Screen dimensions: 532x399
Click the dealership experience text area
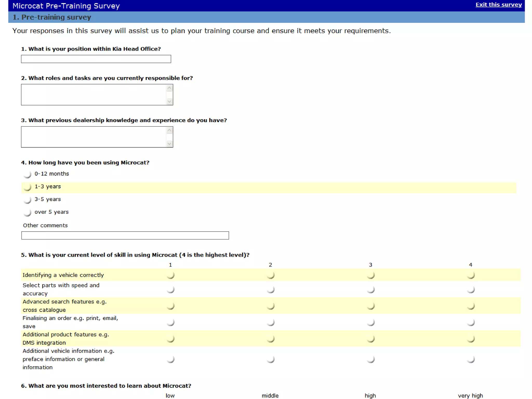pos(94,137)
